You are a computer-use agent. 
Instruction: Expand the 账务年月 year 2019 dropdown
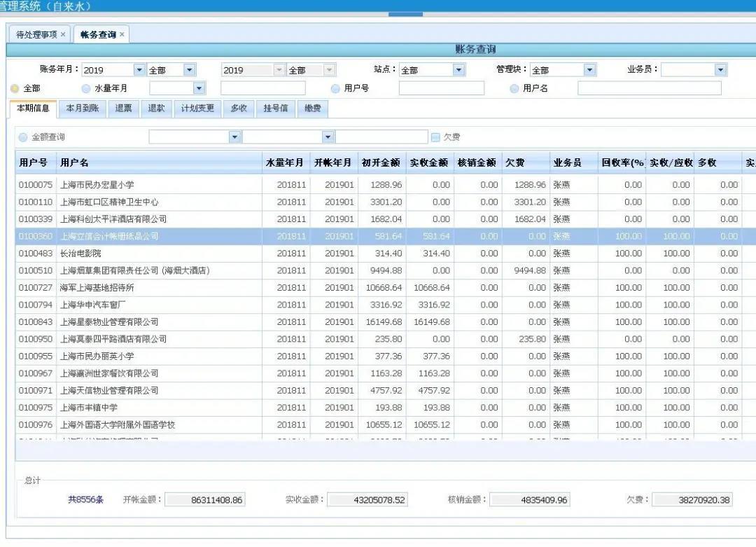coord(139,70)
